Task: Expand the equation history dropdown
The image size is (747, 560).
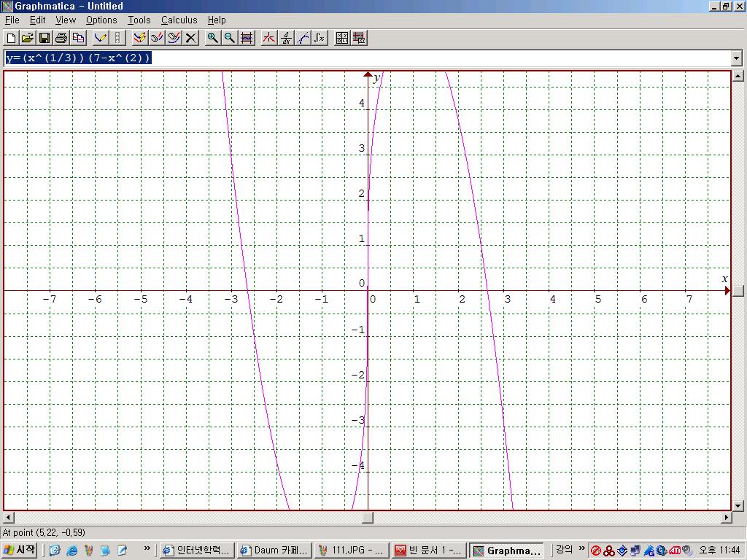Action: pos(737,58)
